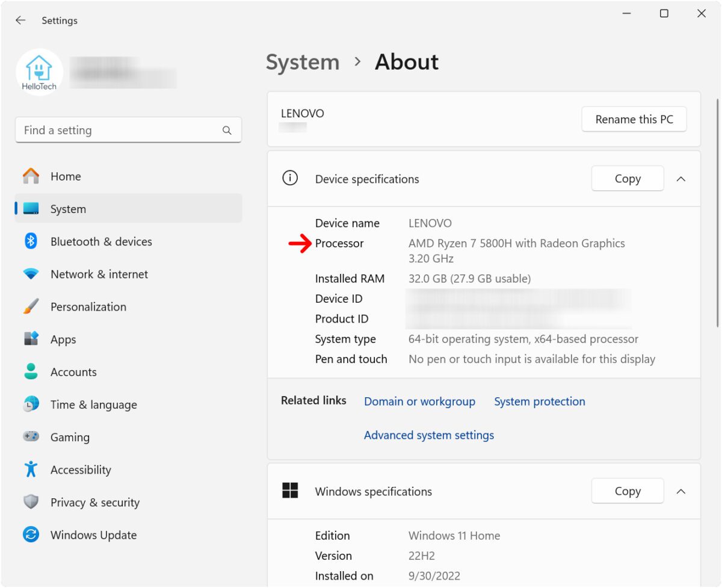Open Personalization settings
Screen dimensions: 722x588
pos(129,306)
